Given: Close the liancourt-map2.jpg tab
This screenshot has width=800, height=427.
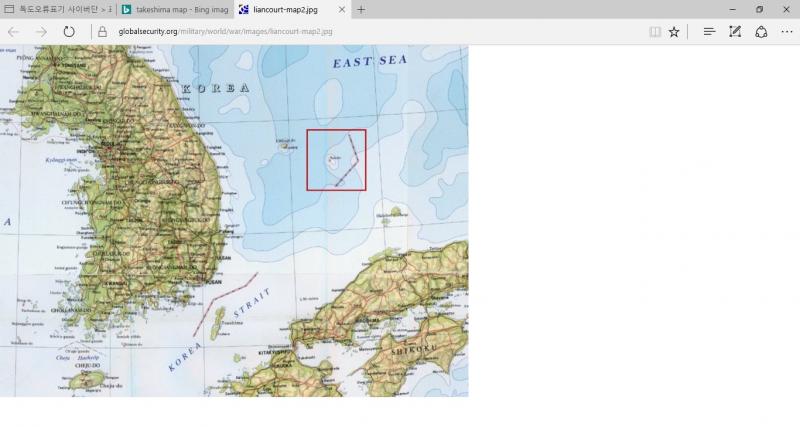Looking at the screenshot, I should pos(342,10).
